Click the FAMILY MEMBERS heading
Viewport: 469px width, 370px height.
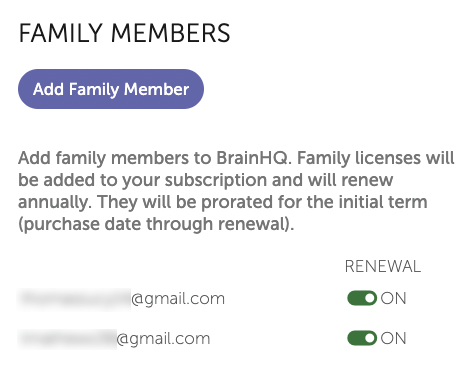(124, 33)
